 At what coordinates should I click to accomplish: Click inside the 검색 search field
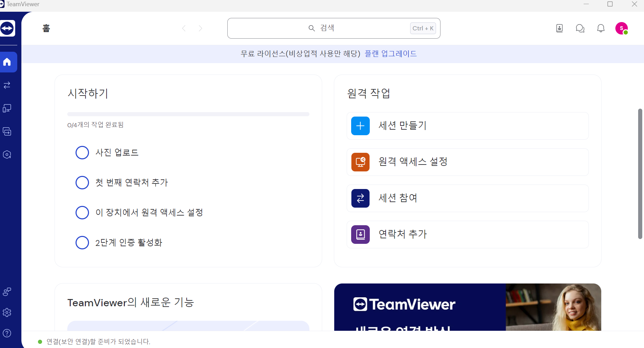pyautogui.click(x=334, y=28)
